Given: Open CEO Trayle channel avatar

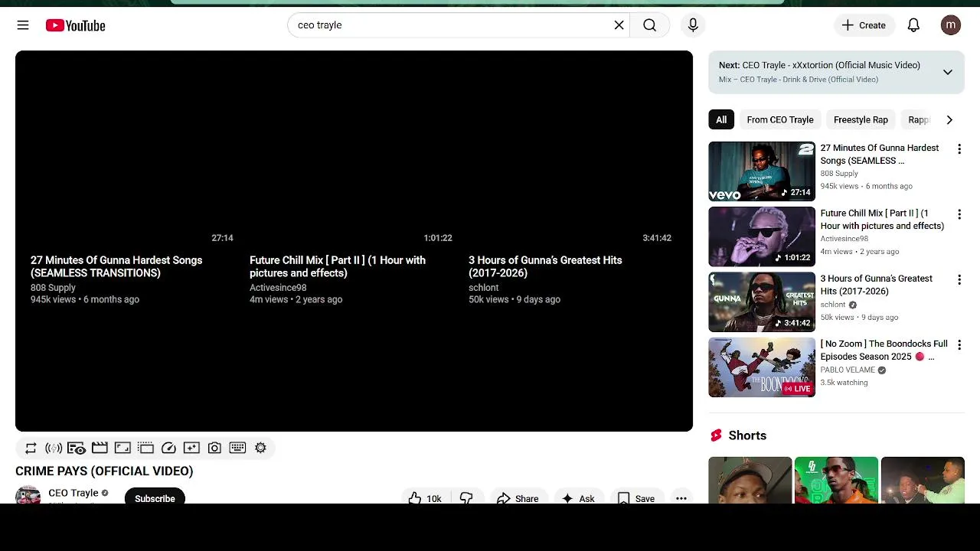Looking at the screenshot, I should [x=28, y=495].
